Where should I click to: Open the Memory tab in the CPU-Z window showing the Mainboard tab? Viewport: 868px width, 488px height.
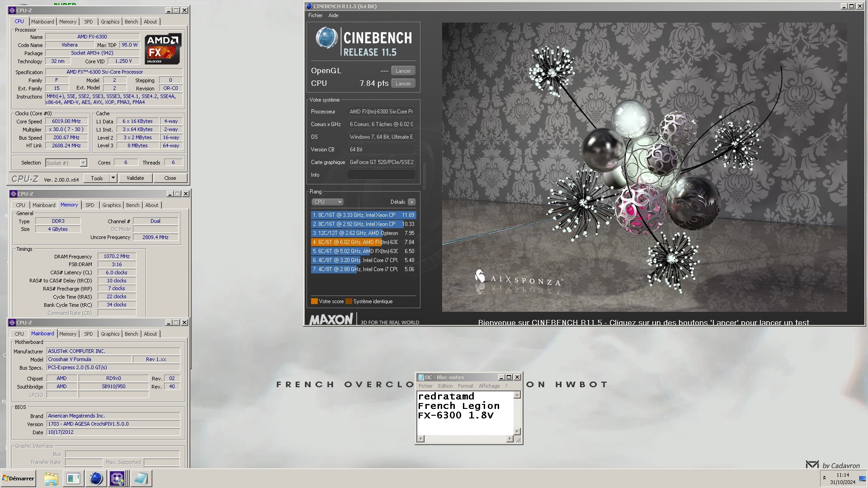tap(68, 334)
